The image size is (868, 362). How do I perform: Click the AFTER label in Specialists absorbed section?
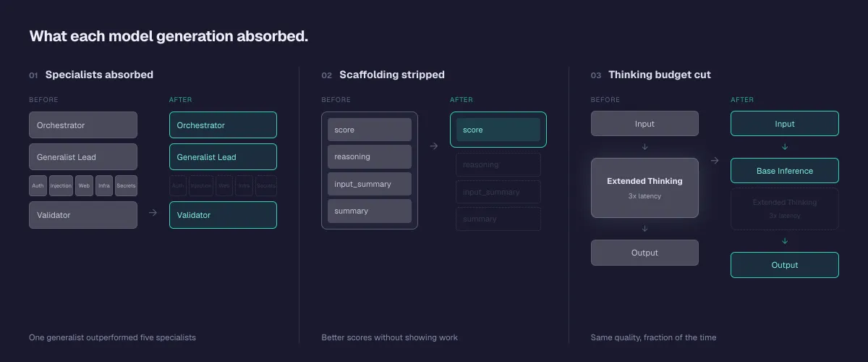pos(181,100)
